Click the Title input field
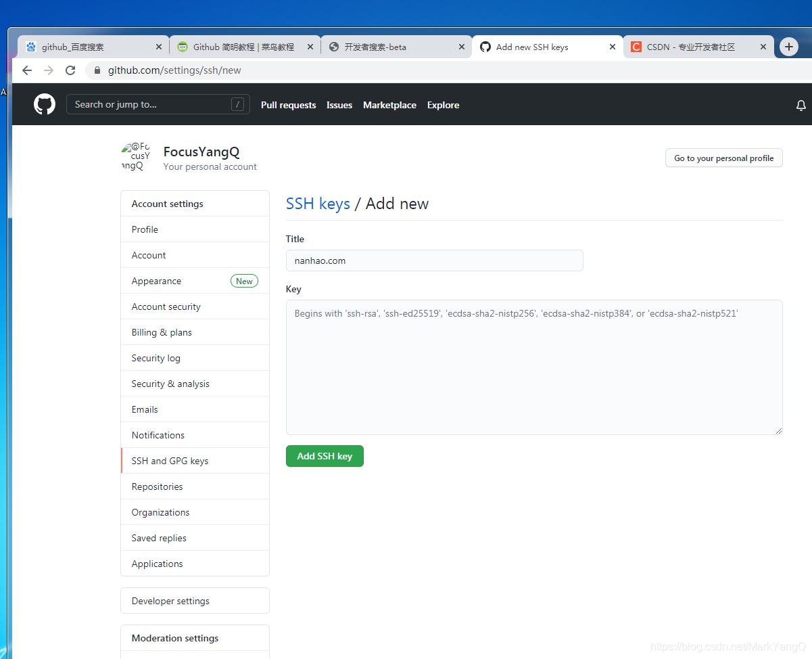Viewport: 812px width, 659px height. point(435,260)
